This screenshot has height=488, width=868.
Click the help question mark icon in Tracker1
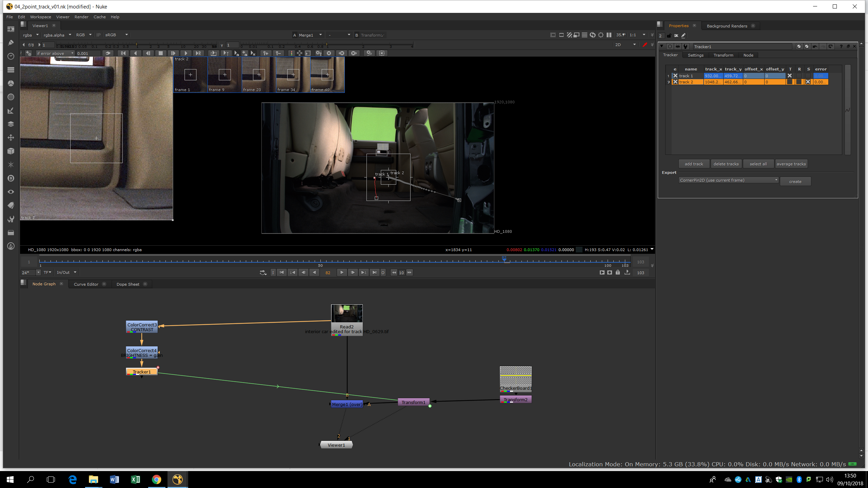(841, 46)
